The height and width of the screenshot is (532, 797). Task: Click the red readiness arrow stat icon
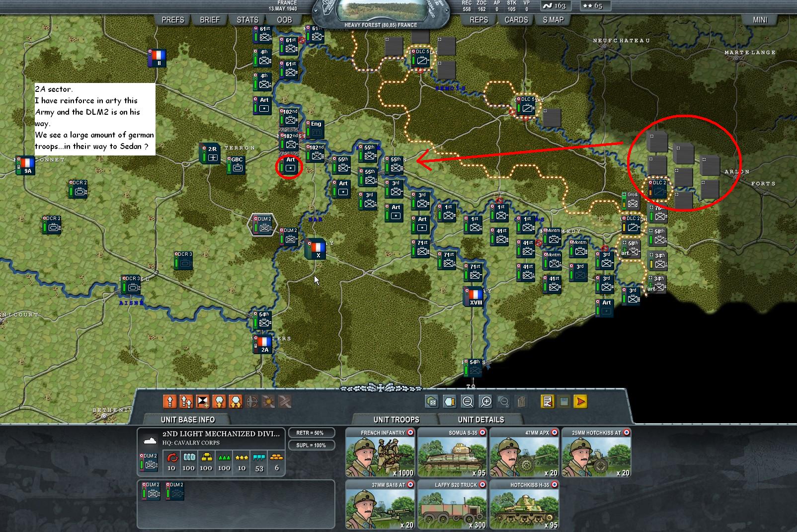(x=171, y=457)
